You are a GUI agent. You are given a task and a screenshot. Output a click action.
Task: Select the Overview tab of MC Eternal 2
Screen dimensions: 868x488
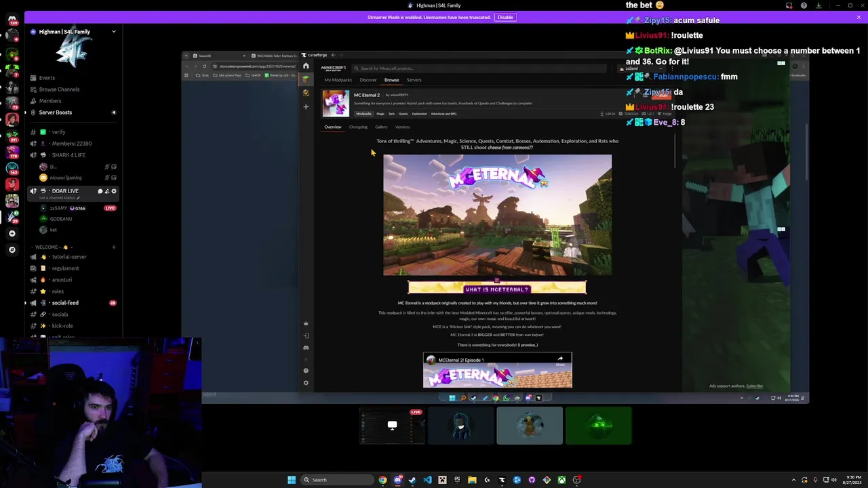[x=332, y=127]
